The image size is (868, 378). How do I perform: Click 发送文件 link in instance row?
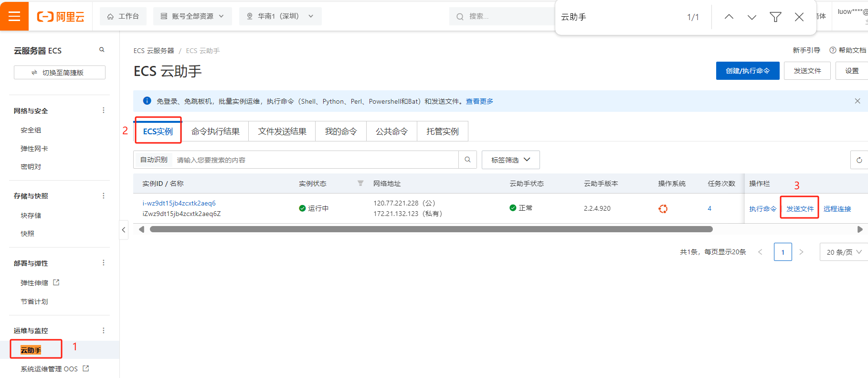800,209
